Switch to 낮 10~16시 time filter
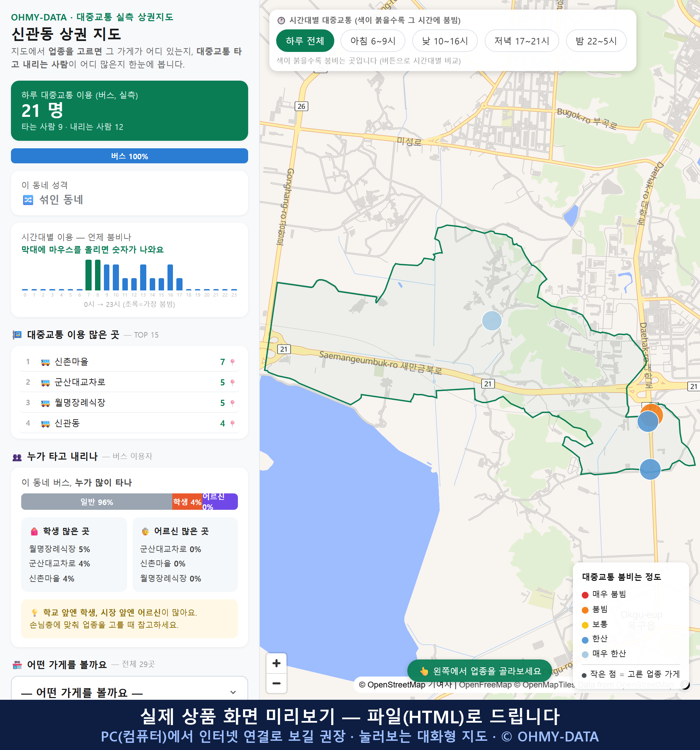The image size is (700, 750). click(445, 41)
